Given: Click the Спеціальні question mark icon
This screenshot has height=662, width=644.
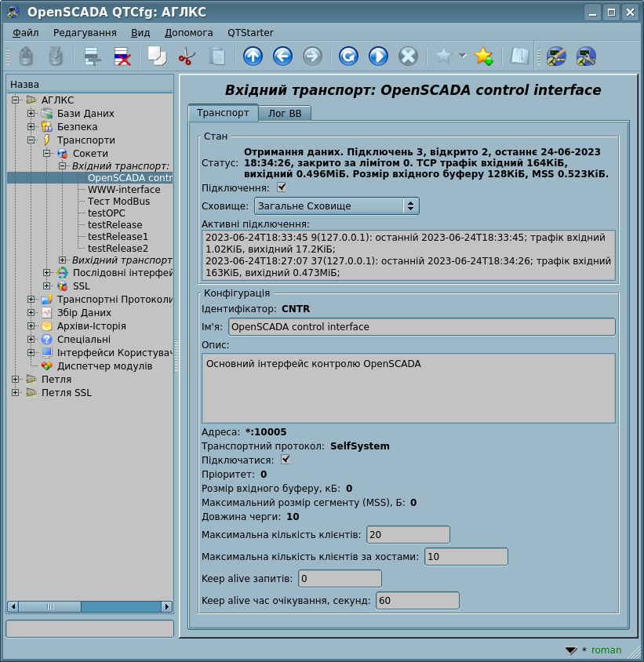Looking at the screenshot, I should [x=46, y=339].
